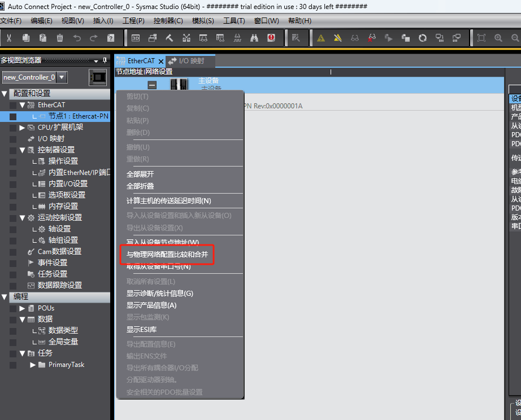521x420 pixels.
Task: Click the circular arrows synchronize icon
Action: tap(423, 38)
